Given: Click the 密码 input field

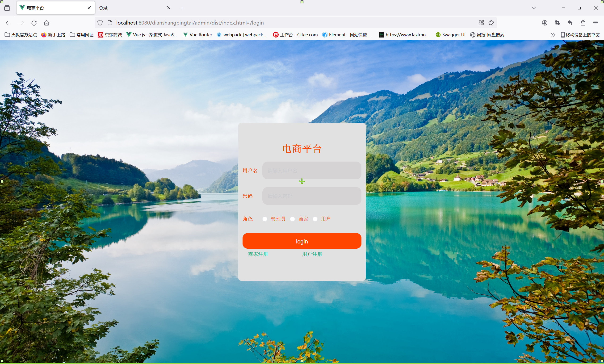Looking at the screenshot, I should pyautogui.click(x=312, y=196).
